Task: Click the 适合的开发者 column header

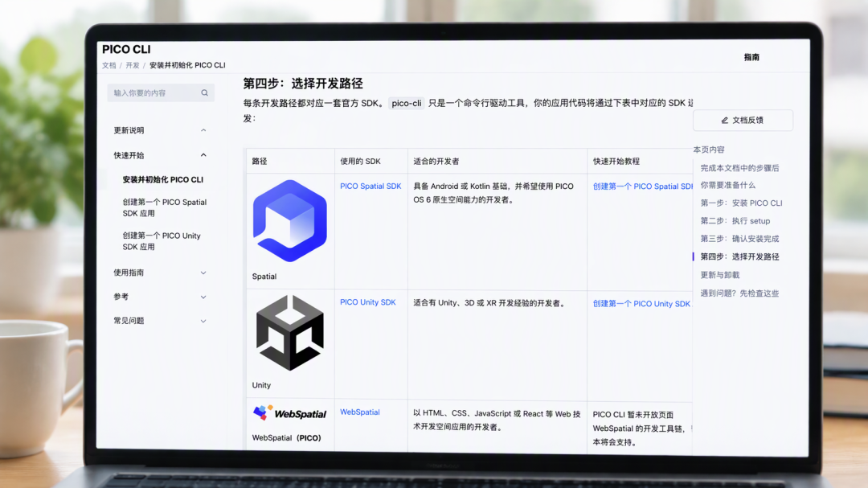Action: tap(436, 161)
